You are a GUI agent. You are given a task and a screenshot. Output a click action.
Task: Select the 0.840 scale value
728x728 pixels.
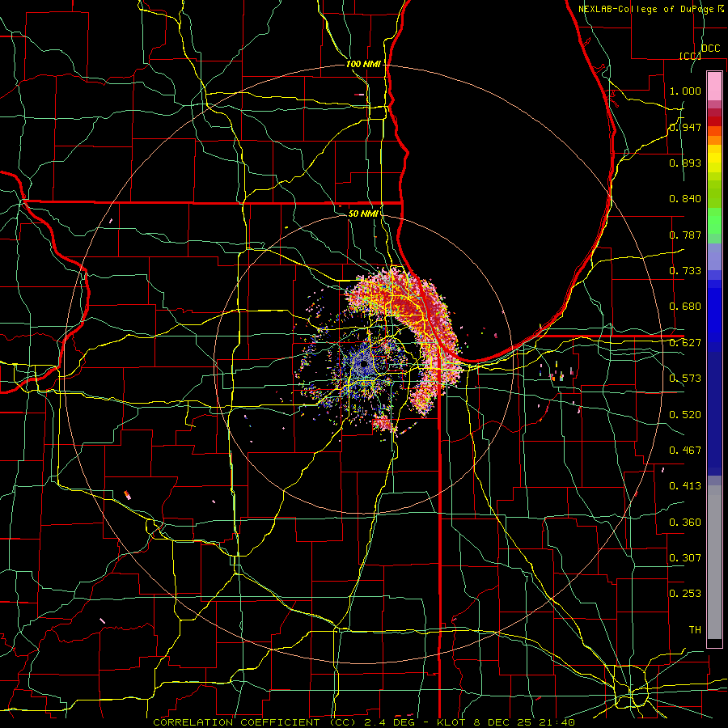click(x=685, y=198)
